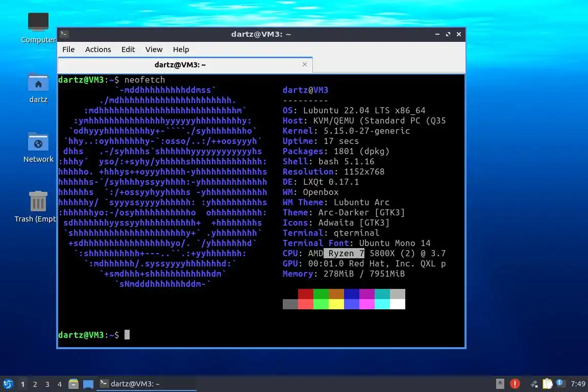
Task: Click 'Ubuntu Mono 14' terminal font value
Action: click(395, 243)
